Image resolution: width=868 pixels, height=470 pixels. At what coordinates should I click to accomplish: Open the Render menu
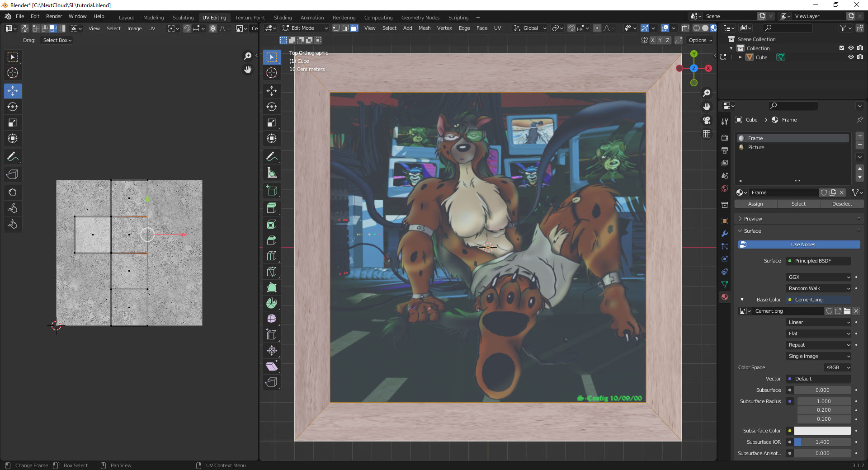[x=54, y=16]
